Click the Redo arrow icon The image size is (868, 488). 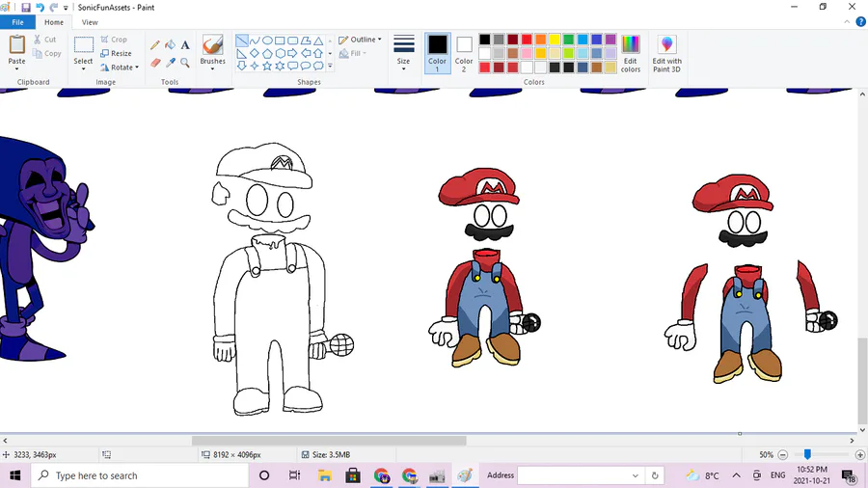[x=54, y=7]
